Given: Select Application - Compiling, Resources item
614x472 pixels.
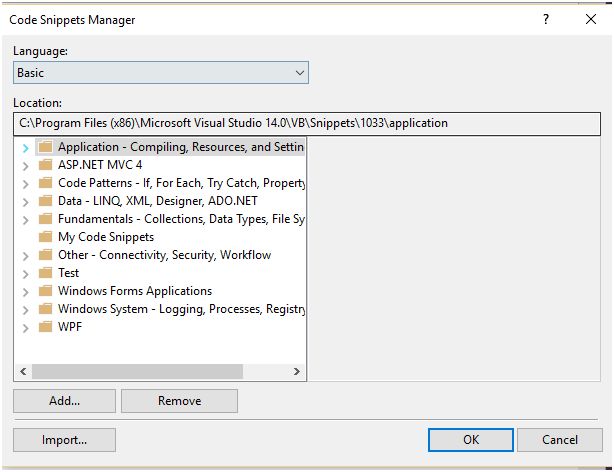Looking at the screenshot, I should tap(180, 147).
